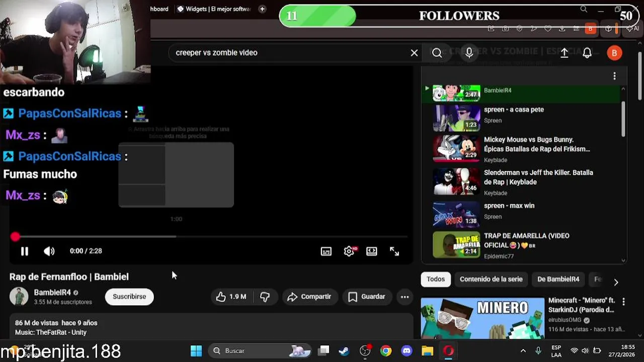This screenshot has height=362, width=644.
Task: Click playlist scrollbar down arrow
Action: (624, 260)
